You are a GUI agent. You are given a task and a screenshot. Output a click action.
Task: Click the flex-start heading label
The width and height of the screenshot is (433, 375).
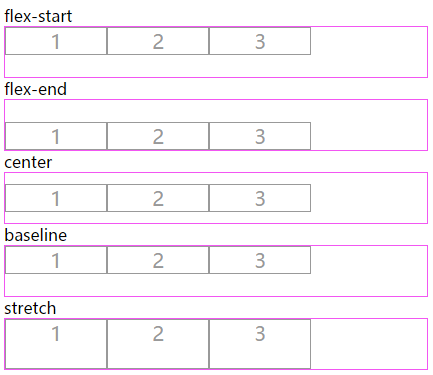[38, 16]
